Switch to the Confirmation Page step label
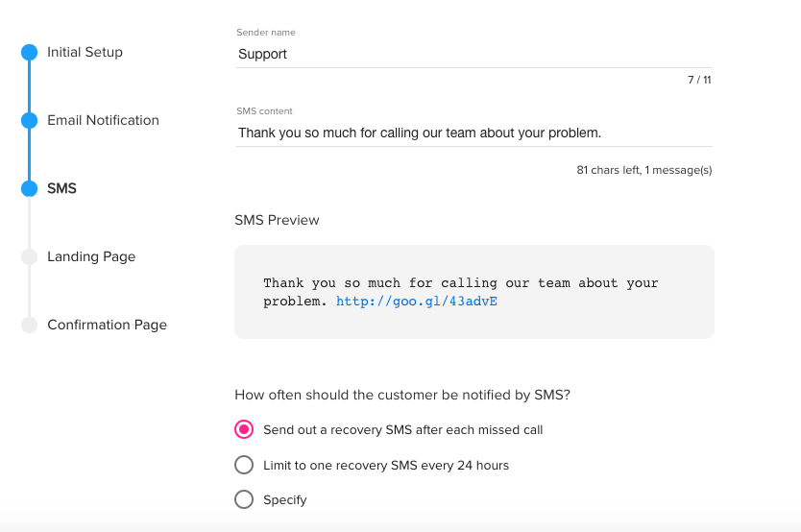 pyautogui.click(x=108, y=325)
